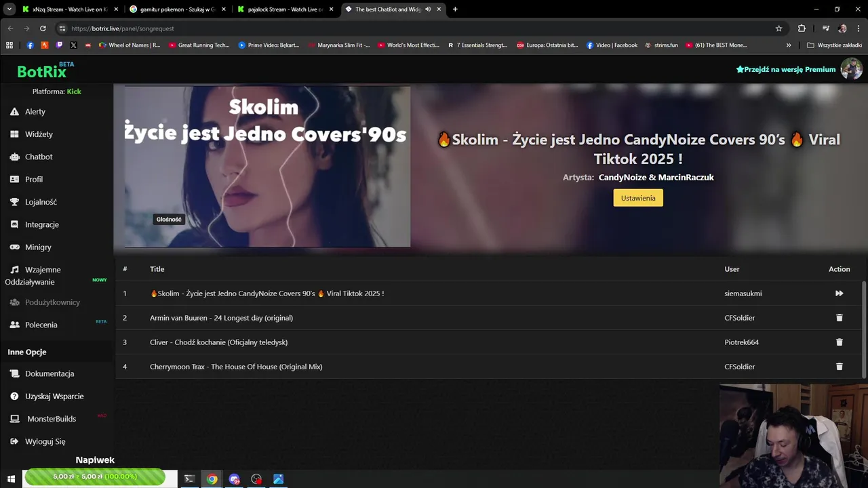
Task: Bookmark this page with star icon
Action: [778, 28]
